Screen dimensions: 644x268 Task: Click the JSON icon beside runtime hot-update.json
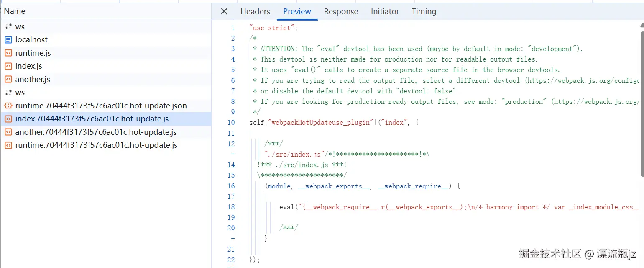tap(8, 106)
